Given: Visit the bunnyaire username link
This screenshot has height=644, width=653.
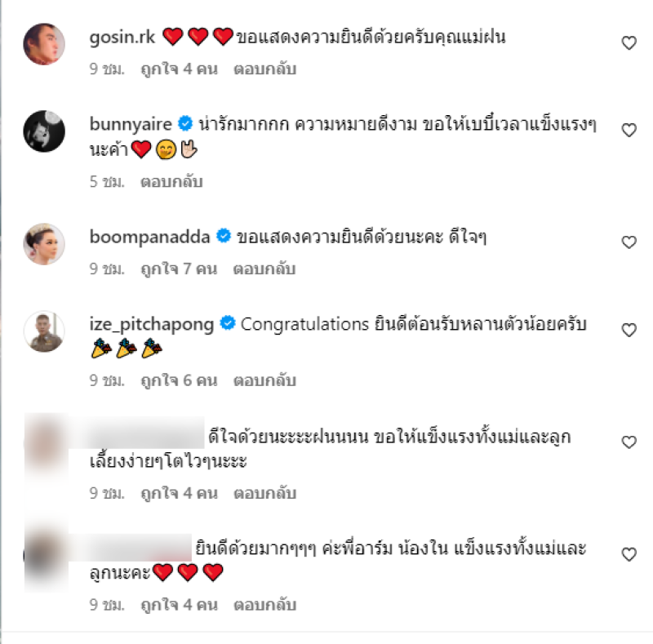Looking at the screenshot, I should click(131, 124).
